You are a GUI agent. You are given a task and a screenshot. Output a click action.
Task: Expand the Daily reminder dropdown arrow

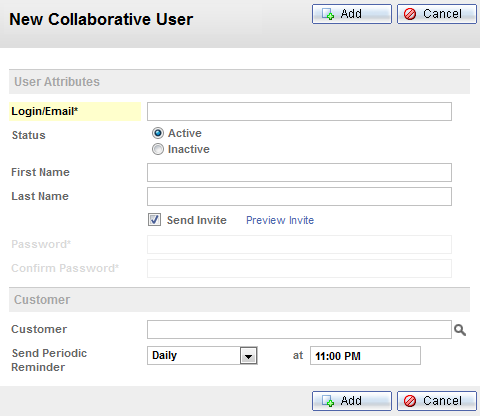click(x=248, y=356)
